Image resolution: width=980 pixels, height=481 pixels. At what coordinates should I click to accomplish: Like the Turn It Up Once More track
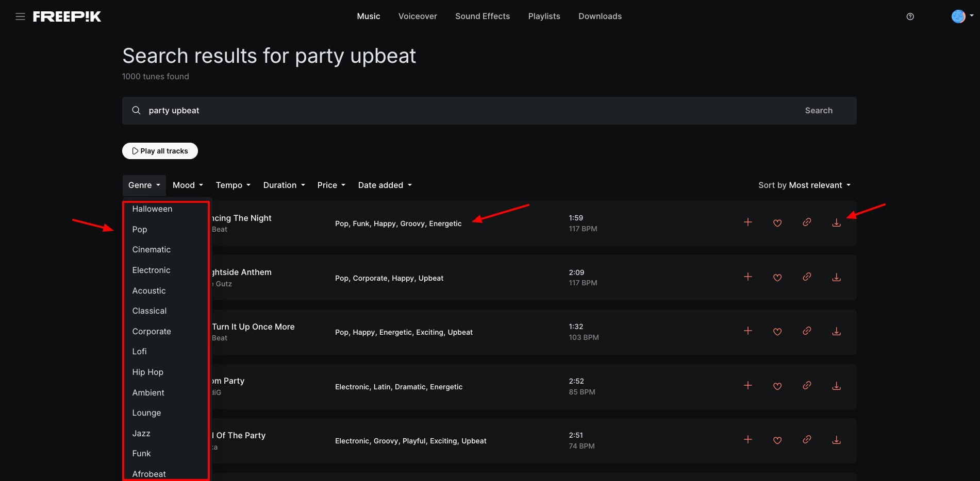coord(777,332)
